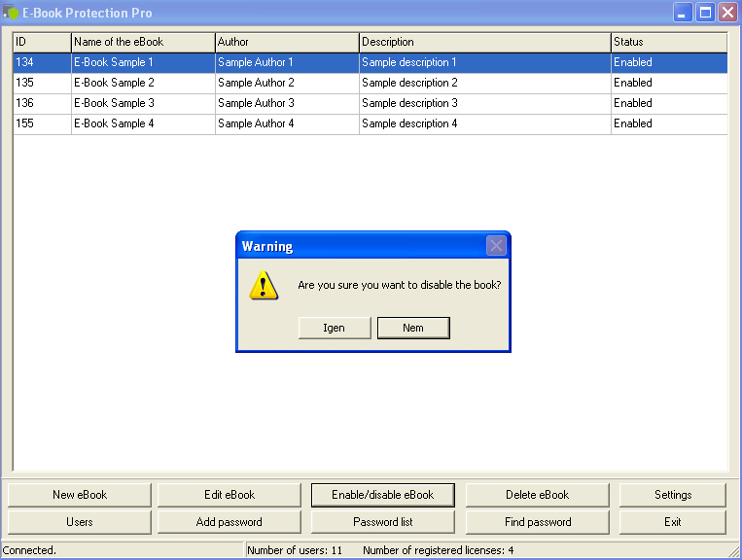Click the Find password button
The width and height of the screenshot is (742, 560).
(x=537, y=522)
